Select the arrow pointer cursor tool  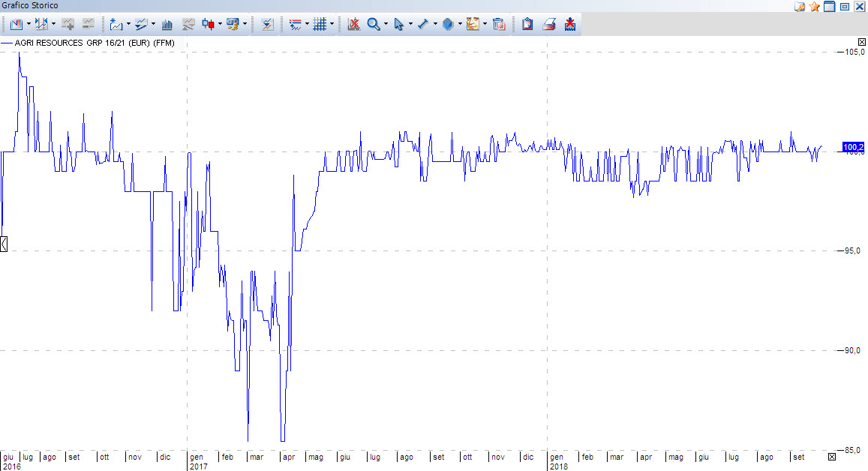click(398, 24)
